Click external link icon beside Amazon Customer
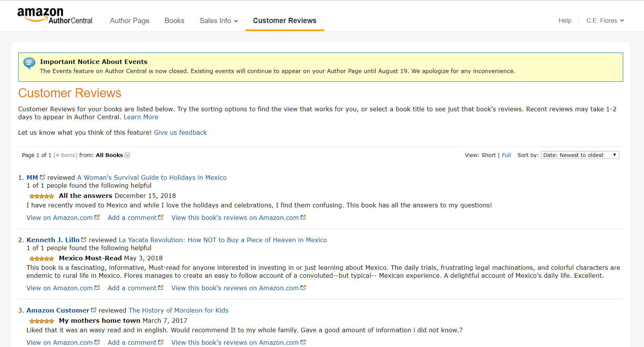Viewport: 644px width, 347px height. pyautogui.click(x=94, y=310)
